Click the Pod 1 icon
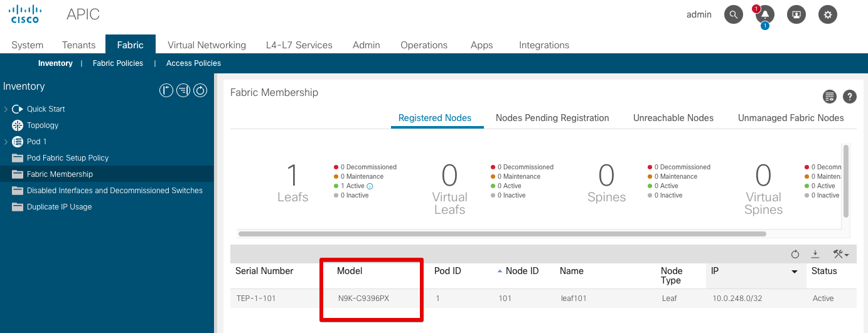Image resolution: width=868 pixels, height=333 pixels. [18, 142]
